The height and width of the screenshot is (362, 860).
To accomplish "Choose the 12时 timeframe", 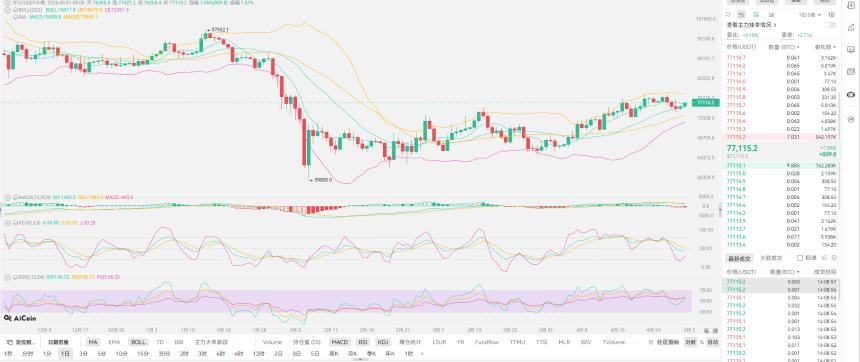I will point(258,354).
